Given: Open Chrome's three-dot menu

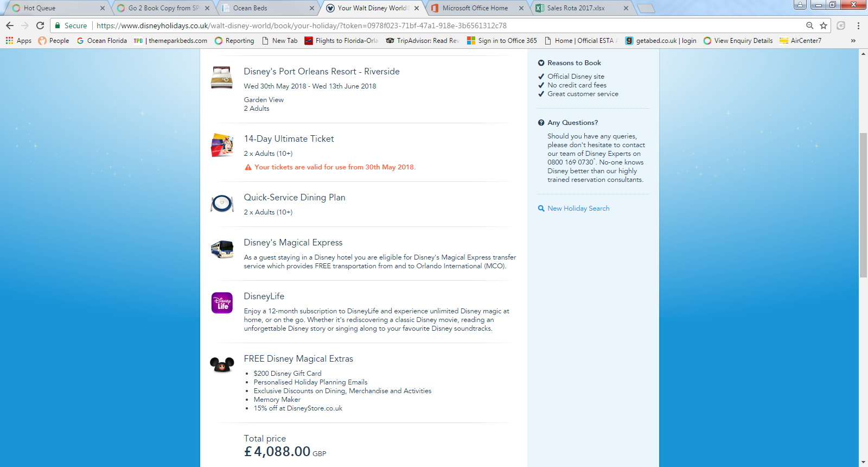Looking at the screenshot, I should [858, 26].
